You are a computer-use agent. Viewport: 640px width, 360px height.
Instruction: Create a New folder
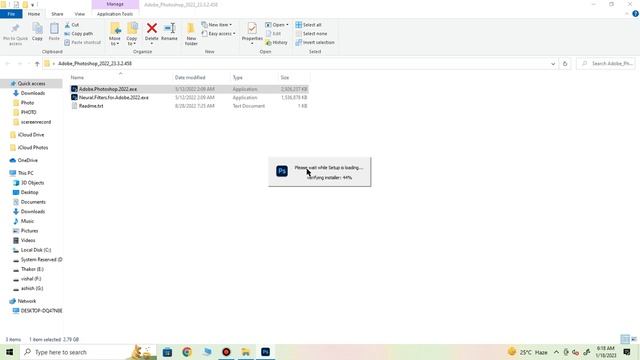[191, 34]
